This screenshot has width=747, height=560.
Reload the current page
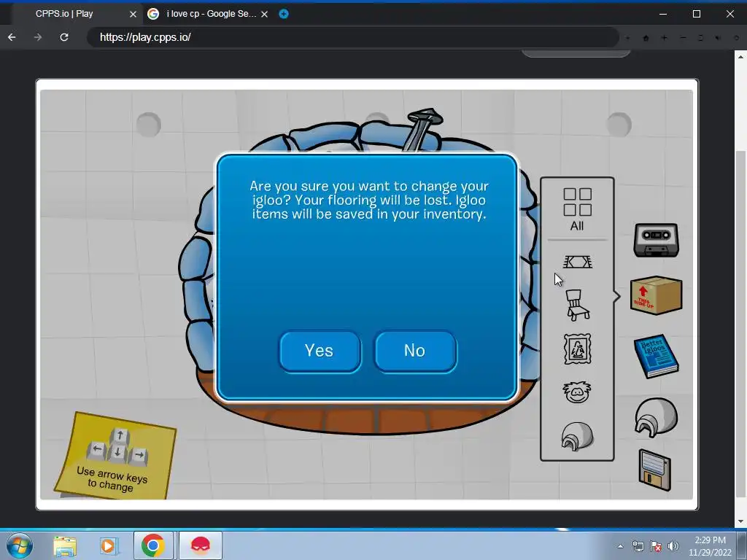[64, 37]
